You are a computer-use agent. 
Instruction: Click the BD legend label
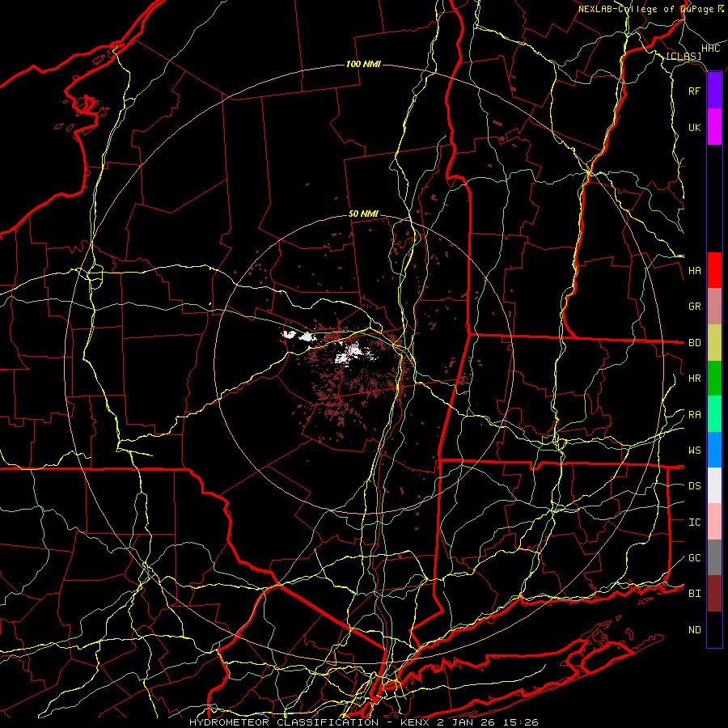pyautogui.click(x=694, y=343)
